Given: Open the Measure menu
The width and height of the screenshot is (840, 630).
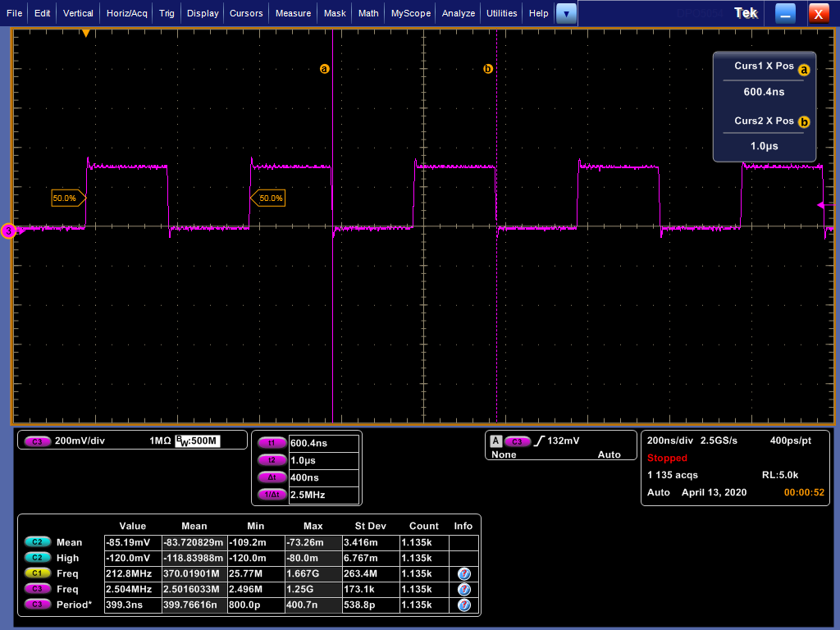Looking at the screenshot, I should coord(293,13).
